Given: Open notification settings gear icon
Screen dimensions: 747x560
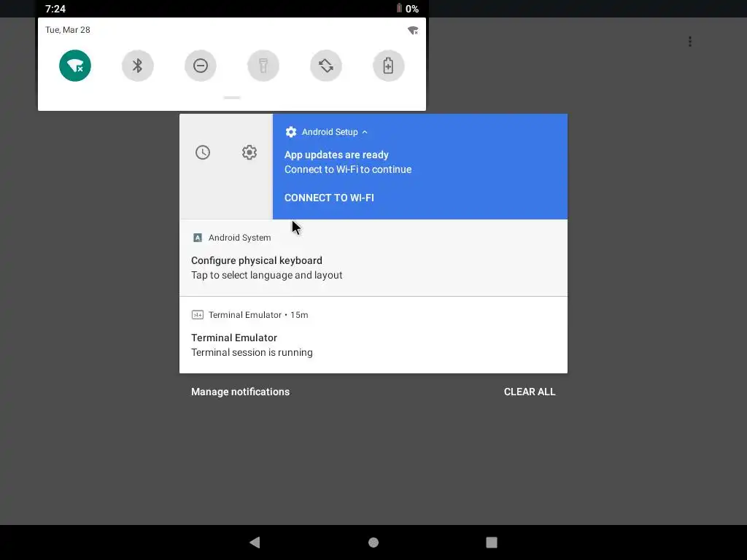Looking at the screenshot, I should (249, 152).
